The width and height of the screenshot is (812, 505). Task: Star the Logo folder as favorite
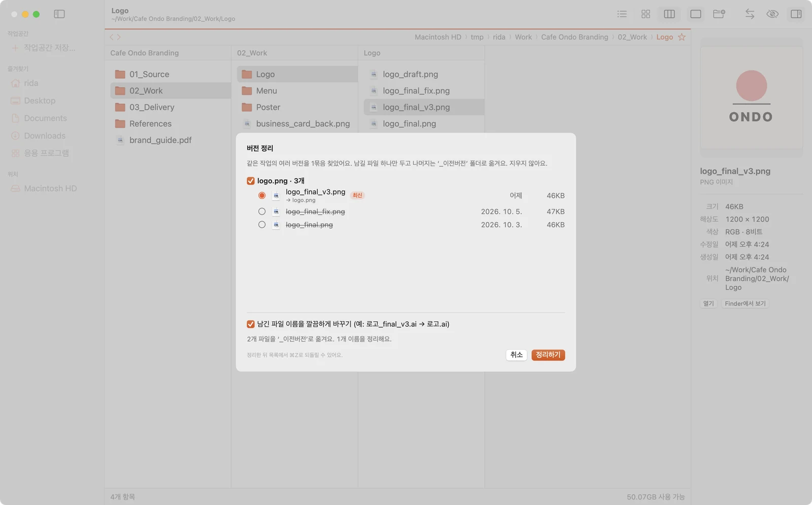682,37
